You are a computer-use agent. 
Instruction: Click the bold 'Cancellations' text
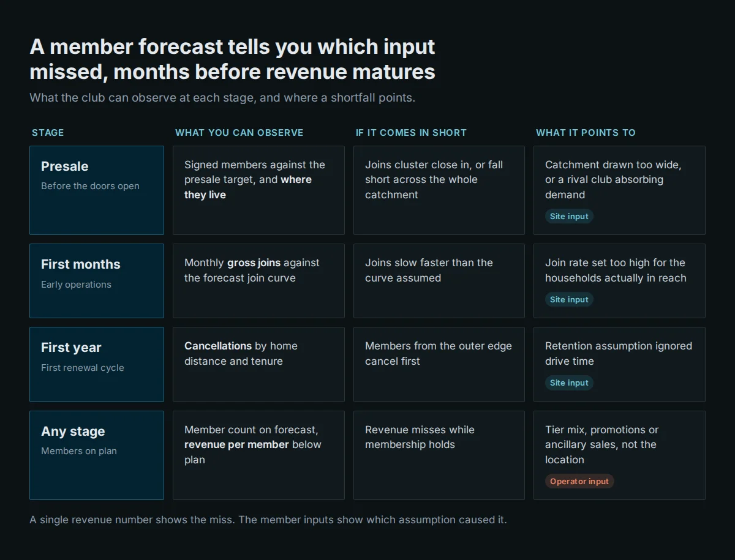point(218,346)
